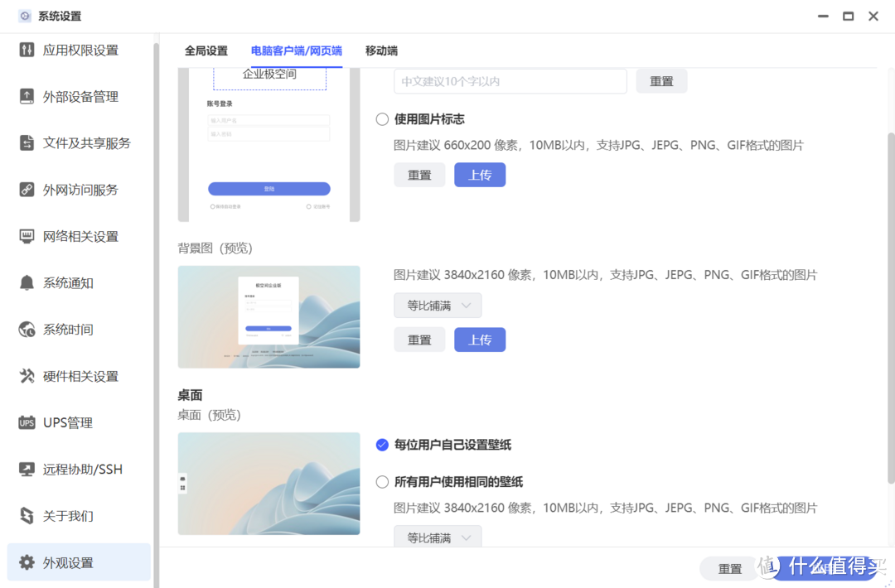Select 使用图片标志 radio option

pos(382,118)
